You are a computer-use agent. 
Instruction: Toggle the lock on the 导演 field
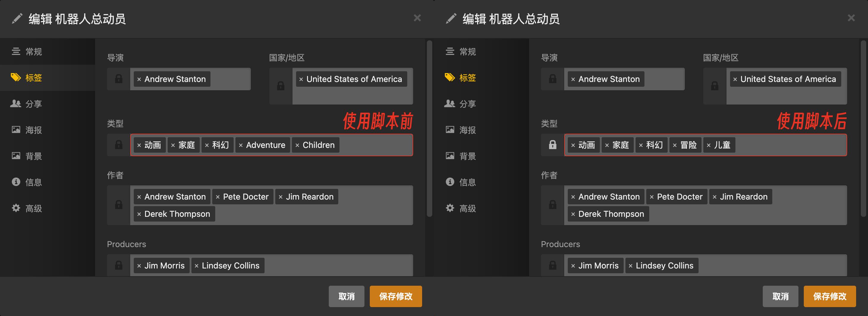(119, 79)
